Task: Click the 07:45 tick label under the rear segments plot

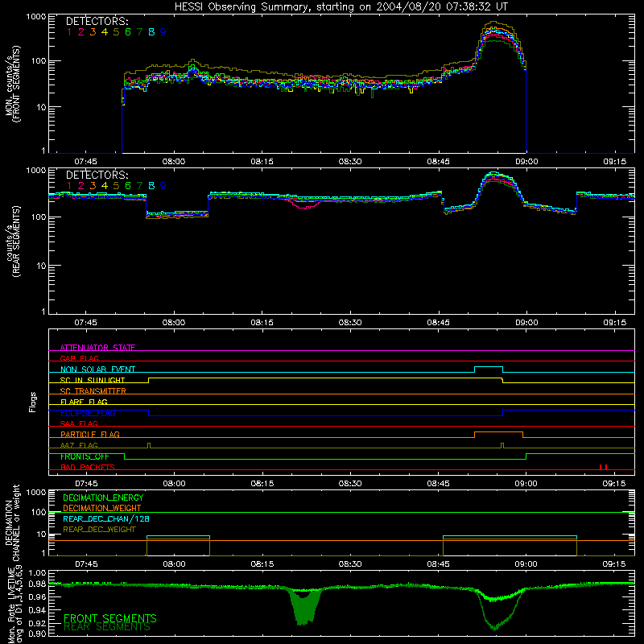Action: (x=86, y=323)
